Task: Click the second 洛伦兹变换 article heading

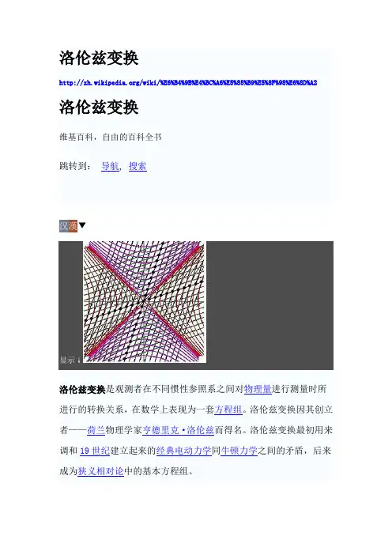Action: 99,108
